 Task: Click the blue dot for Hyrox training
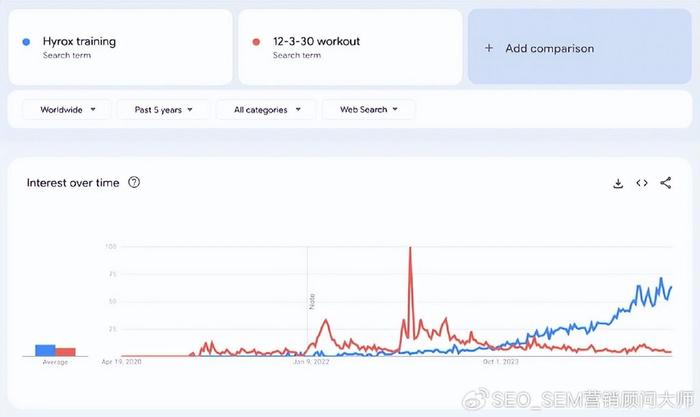(x=26, y=42)
